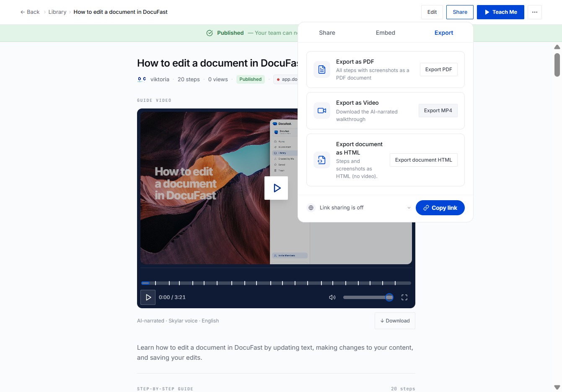
Task: Mute the video with speaker icon
Action: tap(332, 297)
